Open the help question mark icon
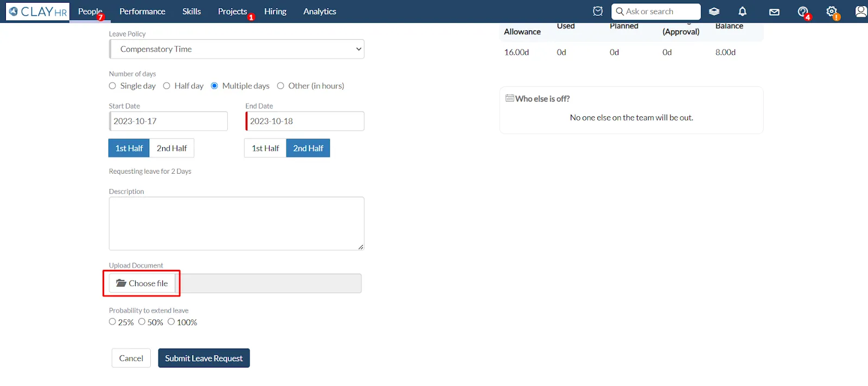This screenshot has width=868, height=386. 803,11
